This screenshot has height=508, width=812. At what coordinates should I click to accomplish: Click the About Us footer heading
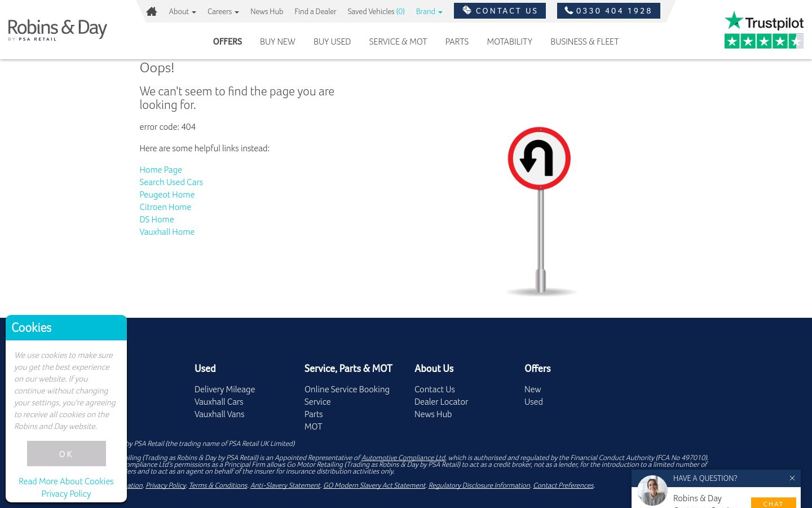[x=434, y=369]
